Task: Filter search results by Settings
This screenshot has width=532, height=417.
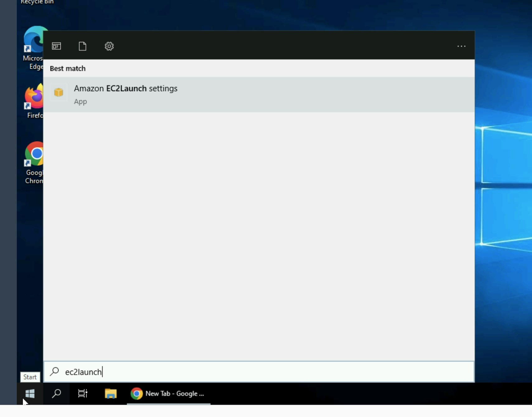Action: click(109, 46)
